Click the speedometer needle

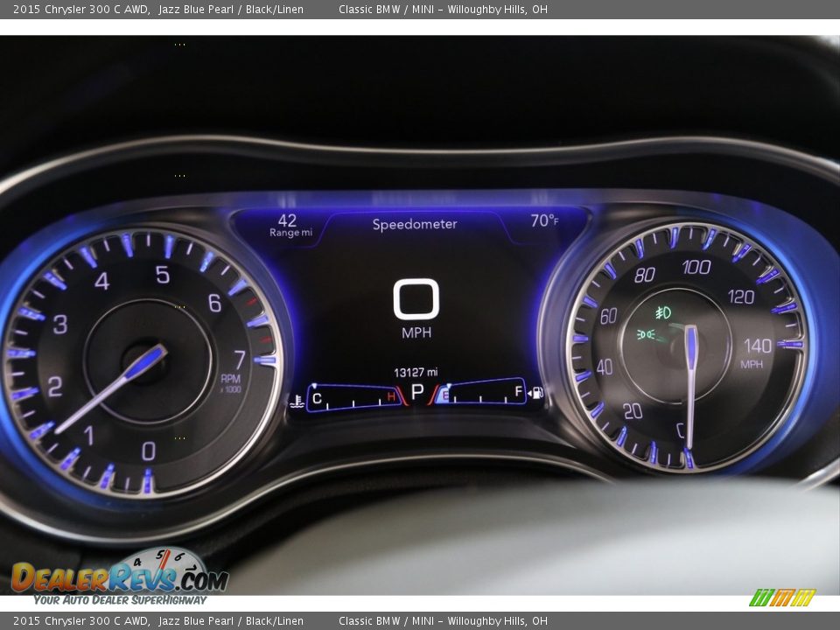coord(690,387)
